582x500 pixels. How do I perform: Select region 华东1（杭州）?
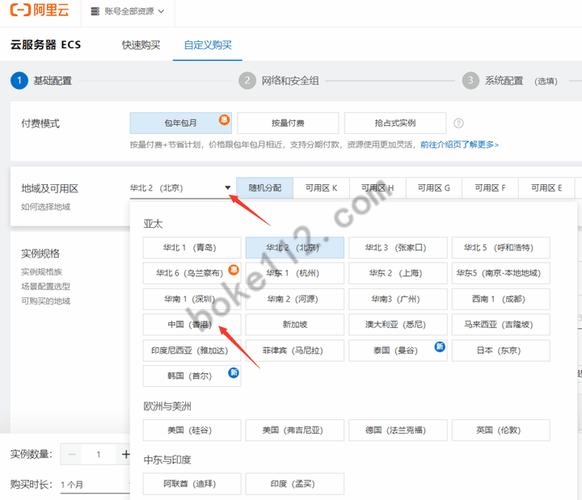[295, 273]
